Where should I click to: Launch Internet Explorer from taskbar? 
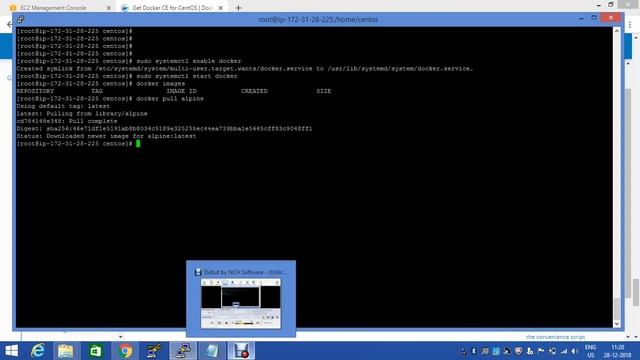click(x=38, y=351)
